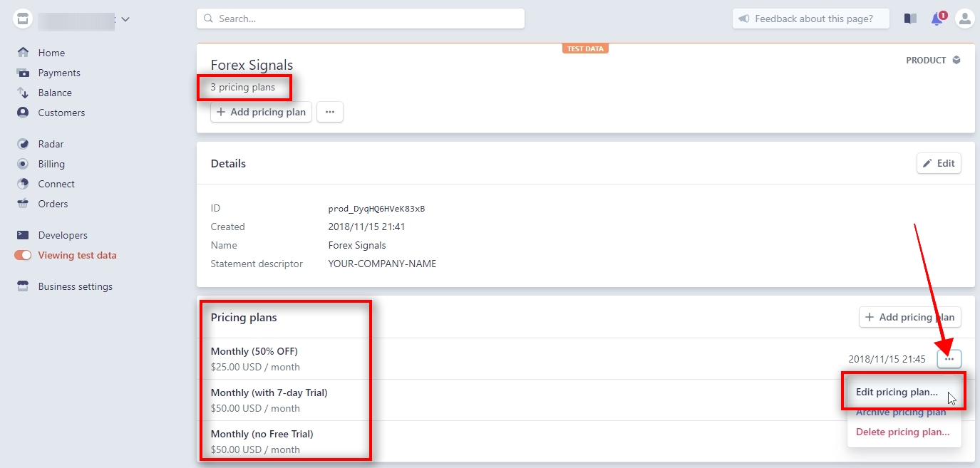The height and width of the screenshot is (468, 980).
Task: Click inside the Search field
Action: [360, 18]
